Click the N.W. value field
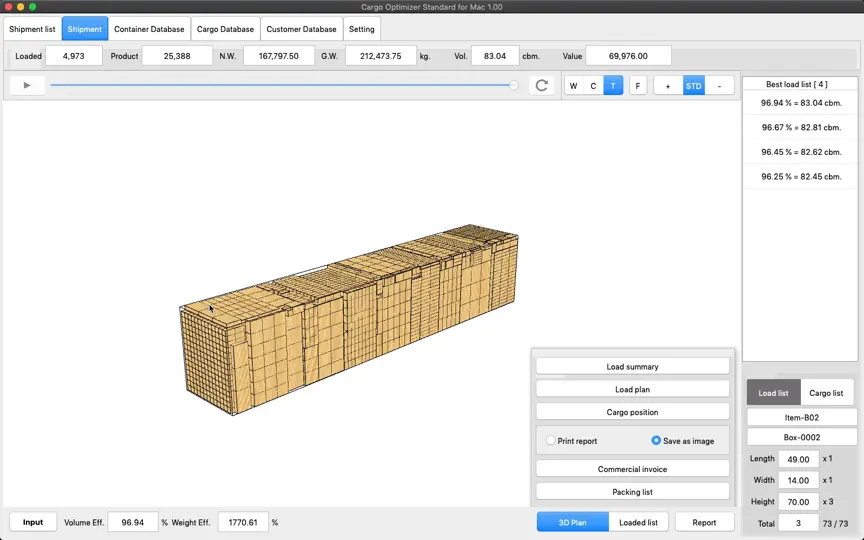The width and height of the screenshot is (864, 540). (x=279, y=56)
